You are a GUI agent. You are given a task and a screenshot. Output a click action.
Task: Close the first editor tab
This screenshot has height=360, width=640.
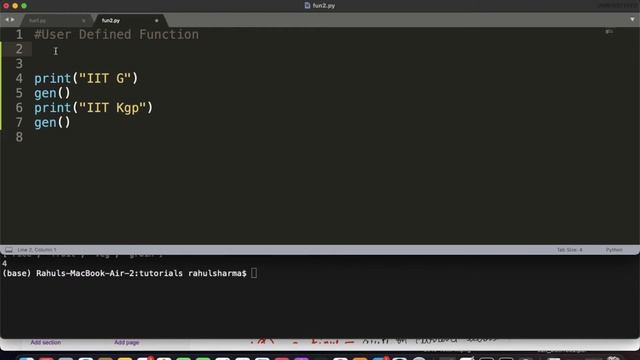click(84, 20)
